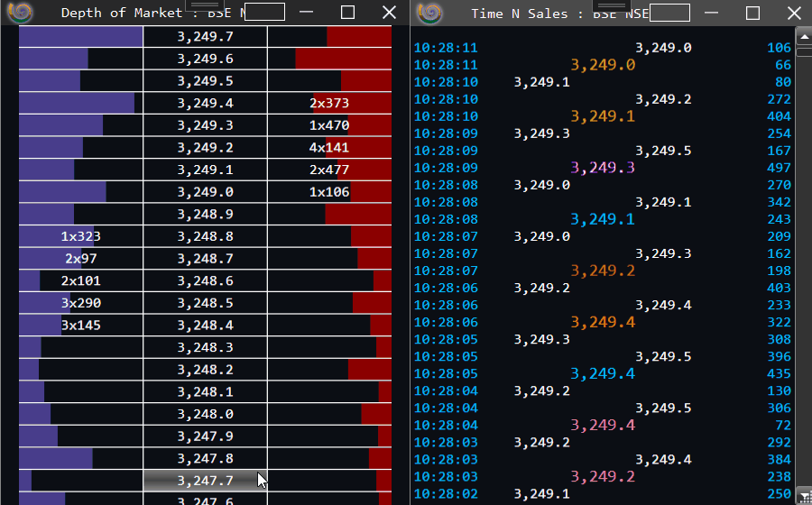Click the Time N Sales scrollbar up arrow
The width and height of the screenshot is (812, 505).
click(x=804, y=37)
